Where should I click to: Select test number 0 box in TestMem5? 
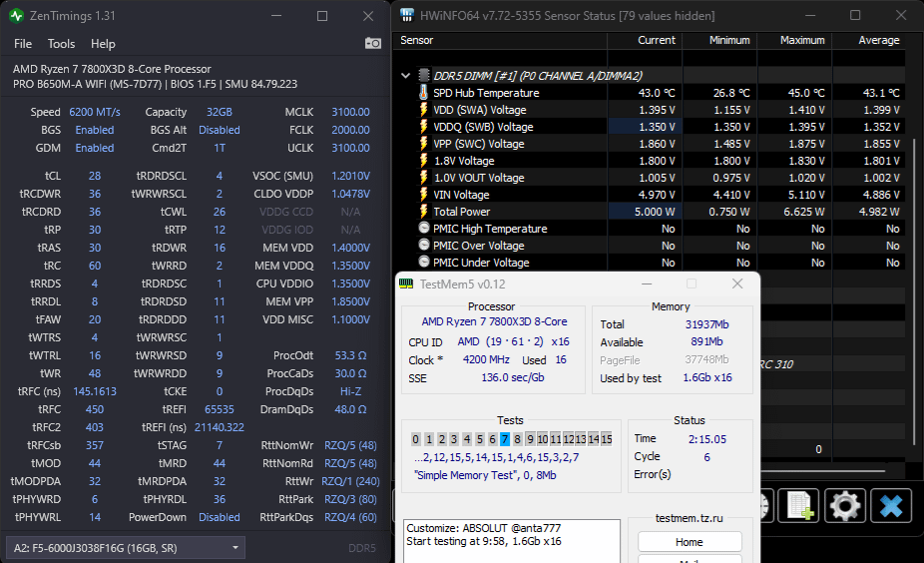(415, 439)
